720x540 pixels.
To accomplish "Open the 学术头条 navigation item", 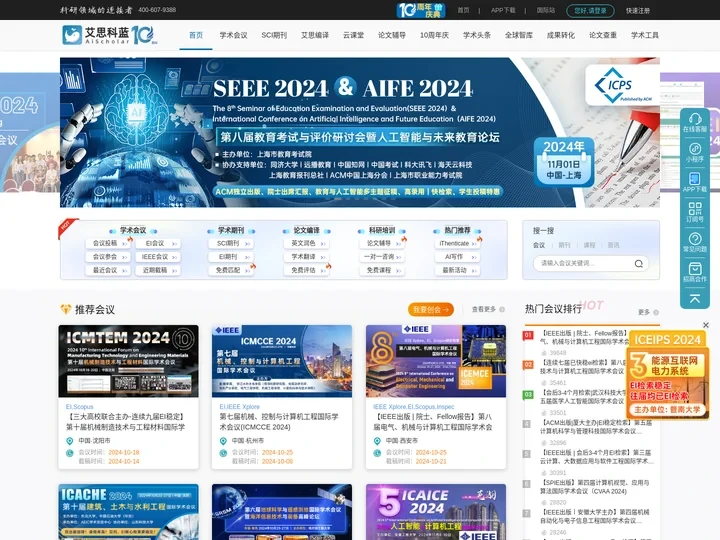I will 477,35.
